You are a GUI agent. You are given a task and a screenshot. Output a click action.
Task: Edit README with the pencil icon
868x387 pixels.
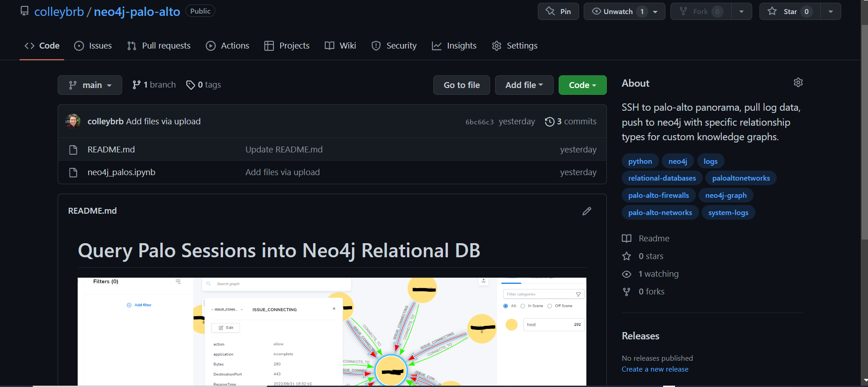coord(587,211)
